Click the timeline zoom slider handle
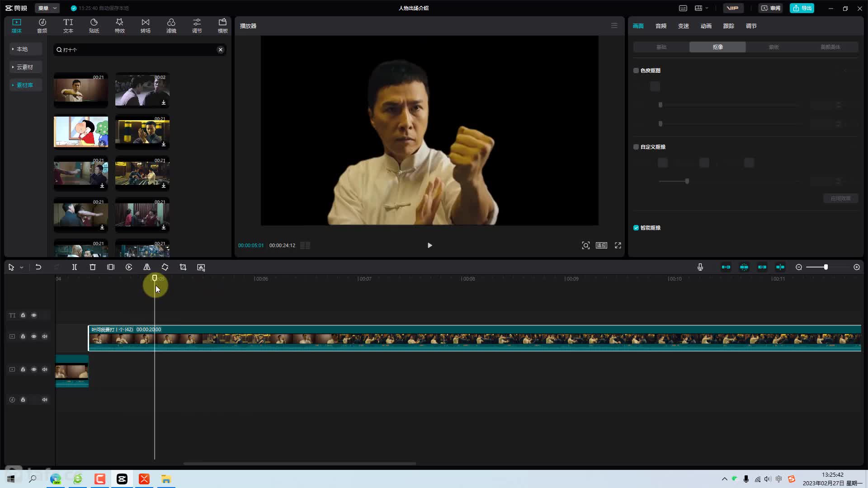The width and height of the screenshot is (868, 488). click(x=826, y=267)
